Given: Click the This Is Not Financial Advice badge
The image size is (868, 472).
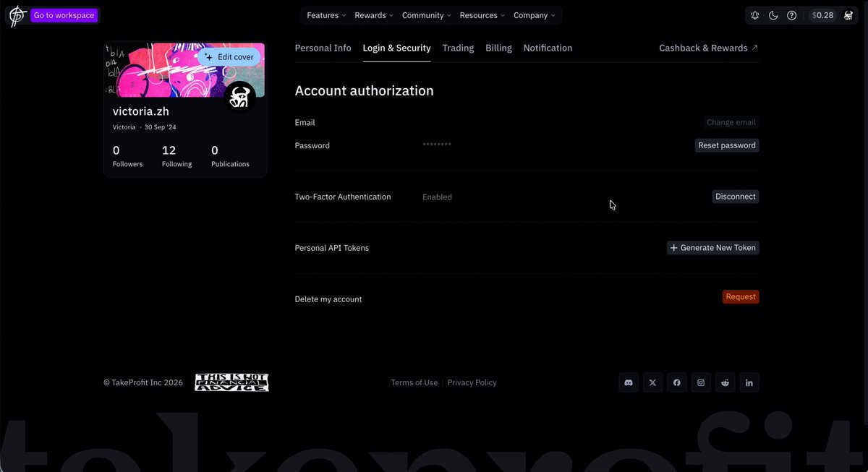Looking at the screenshot, I should [231, 382].
